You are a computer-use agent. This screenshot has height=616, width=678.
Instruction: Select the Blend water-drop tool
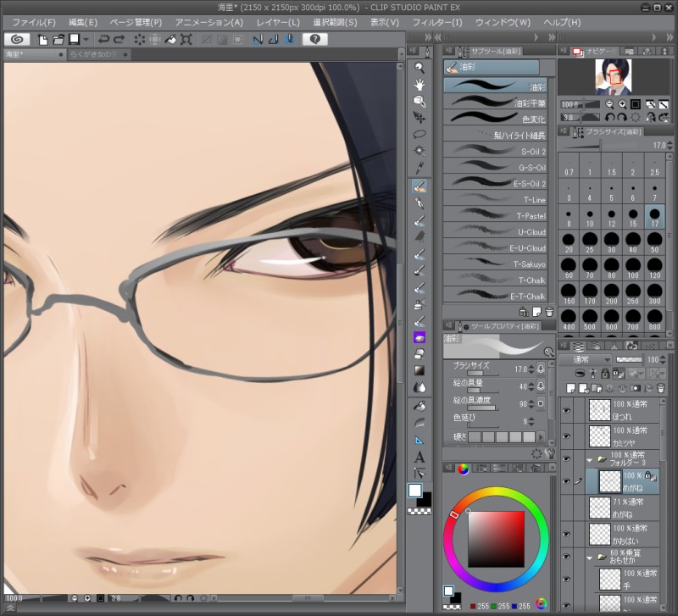(x=419, y=388)
